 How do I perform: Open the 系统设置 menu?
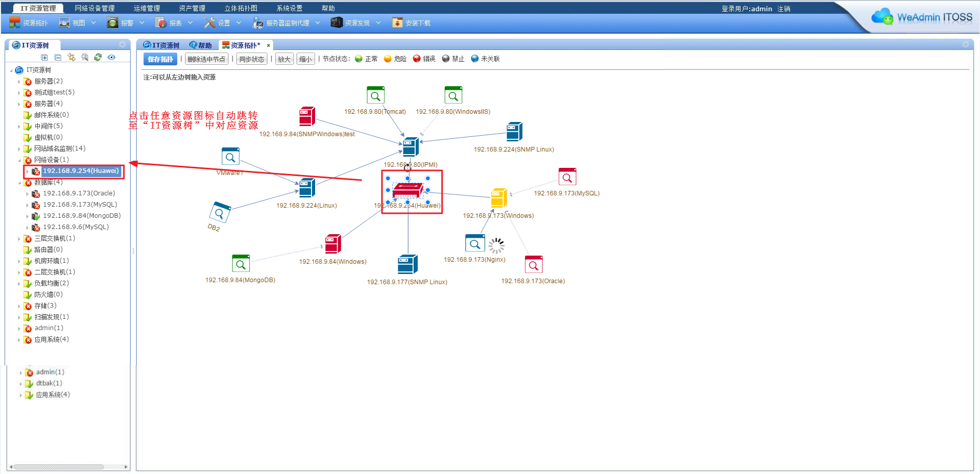[x=290, y=8]
